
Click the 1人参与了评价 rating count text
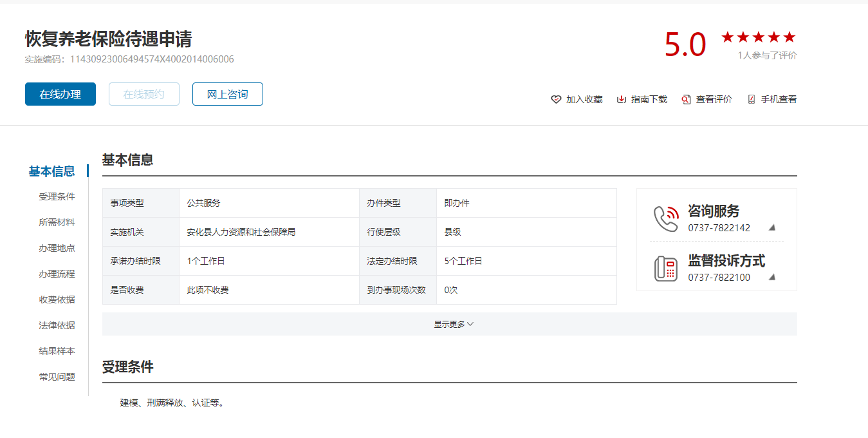(x=767, y=56)
